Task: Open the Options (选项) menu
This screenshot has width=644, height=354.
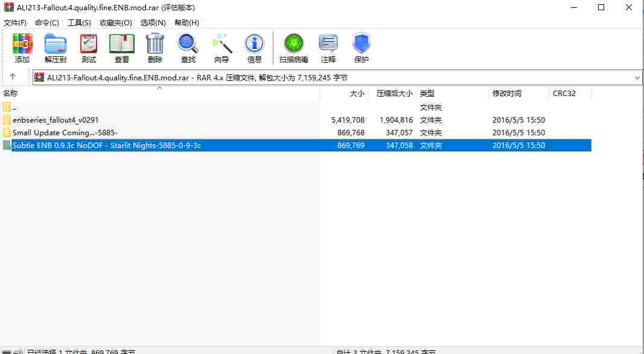Action: (x=153, y=22)
